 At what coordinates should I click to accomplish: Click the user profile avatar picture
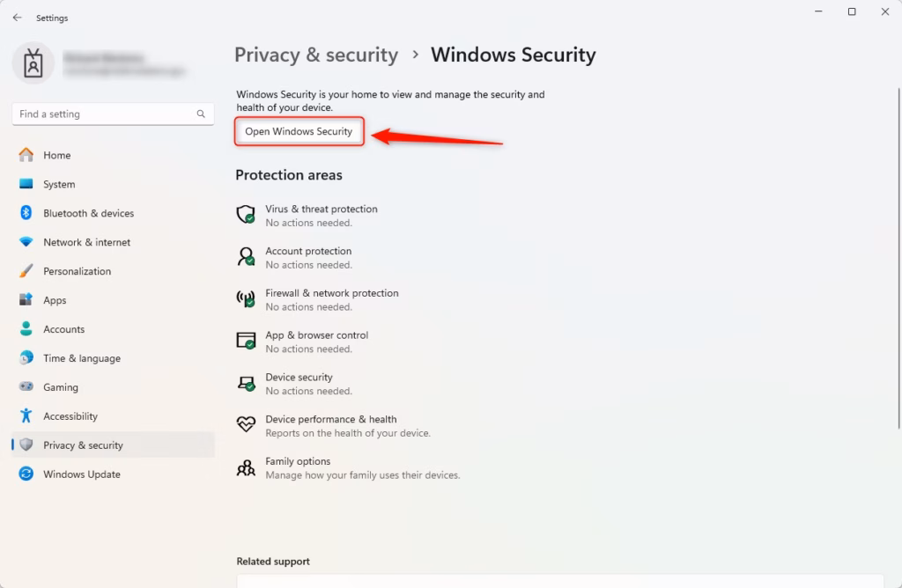[33, 62]
